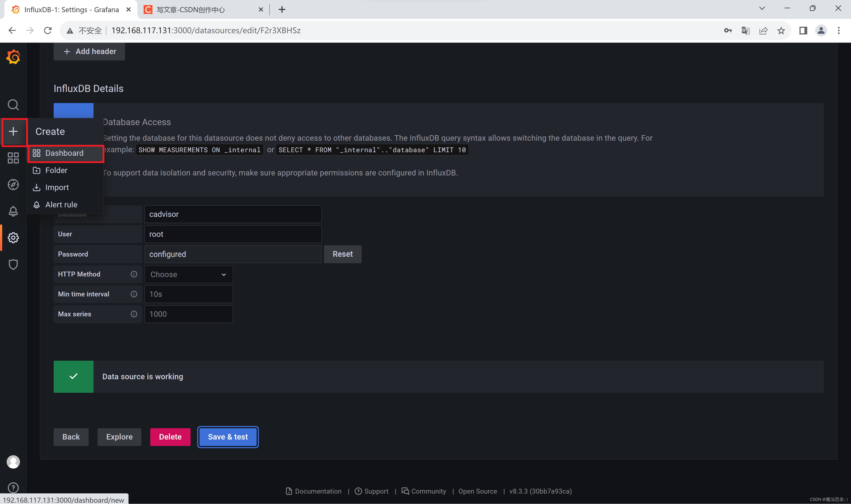
Task: Open Configuration gear icon in sidebar
Action: (x=13, y=237)
